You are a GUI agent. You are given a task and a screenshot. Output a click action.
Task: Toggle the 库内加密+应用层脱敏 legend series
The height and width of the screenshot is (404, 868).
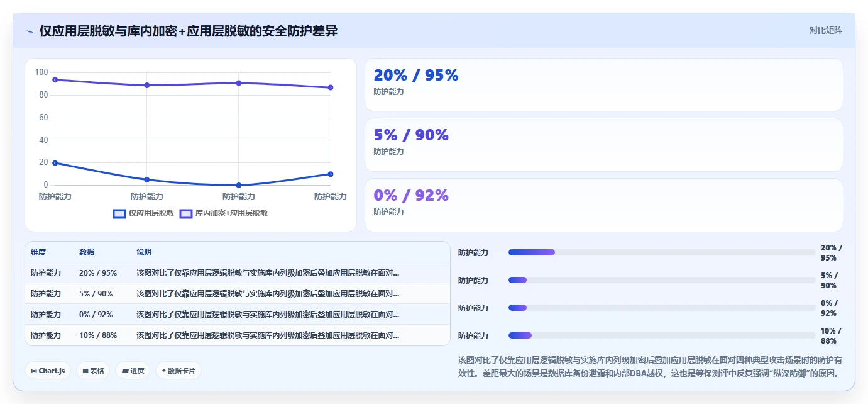click(x=224, y=213)
